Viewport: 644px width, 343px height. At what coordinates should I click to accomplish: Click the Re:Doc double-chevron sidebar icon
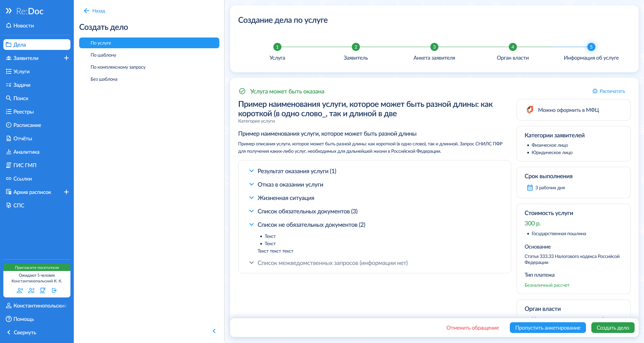point(9,11)
